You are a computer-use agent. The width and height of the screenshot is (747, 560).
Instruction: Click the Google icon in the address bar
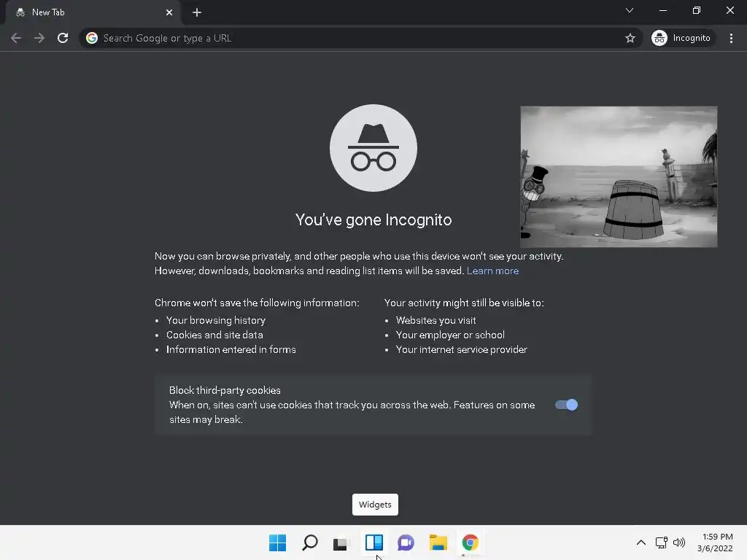[92, 38]
